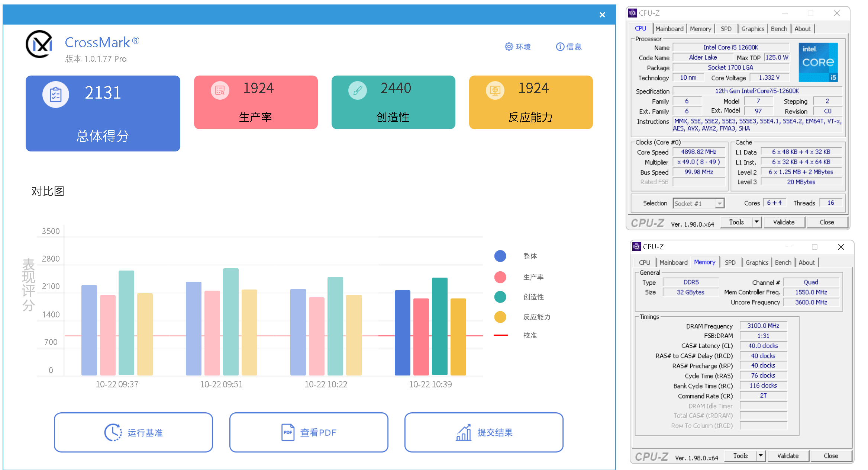Click the Intel Core i5 12600K name field
868x470 pixels.
point(731,47)
